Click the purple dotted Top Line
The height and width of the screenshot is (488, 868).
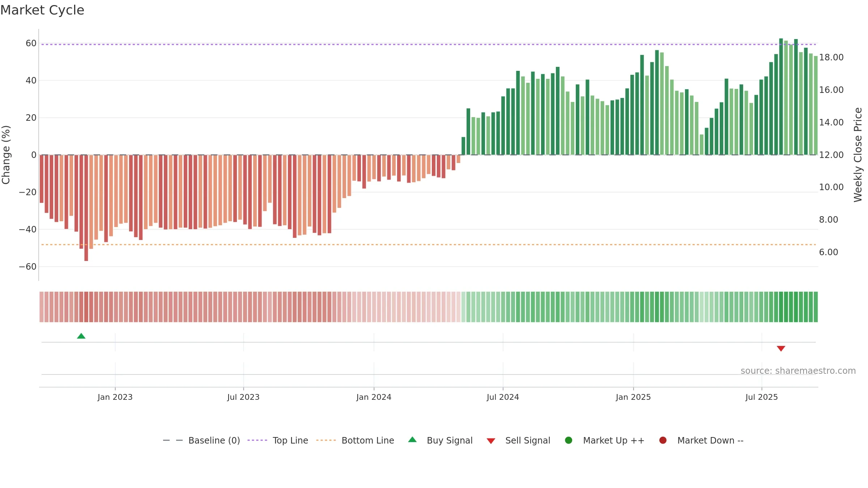429,44
